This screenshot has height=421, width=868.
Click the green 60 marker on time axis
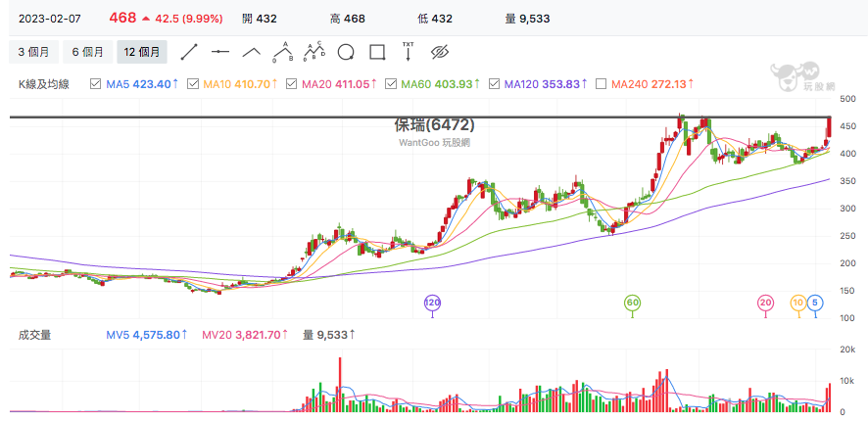(632, 303)
